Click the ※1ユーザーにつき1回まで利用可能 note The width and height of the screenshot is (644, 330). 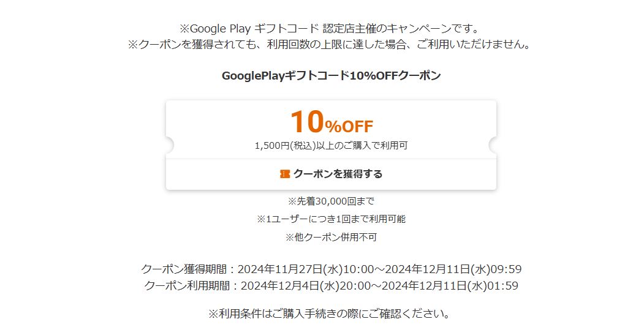click(331, 219)
